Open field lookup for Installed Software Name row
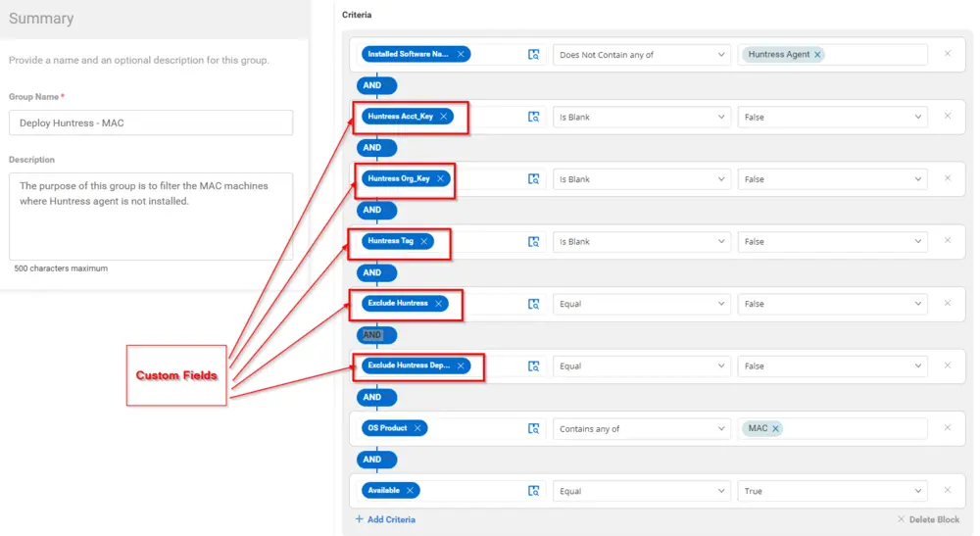The height and width of the screenshot is (536, 980). pyautogui.click(x=533, y=55)
